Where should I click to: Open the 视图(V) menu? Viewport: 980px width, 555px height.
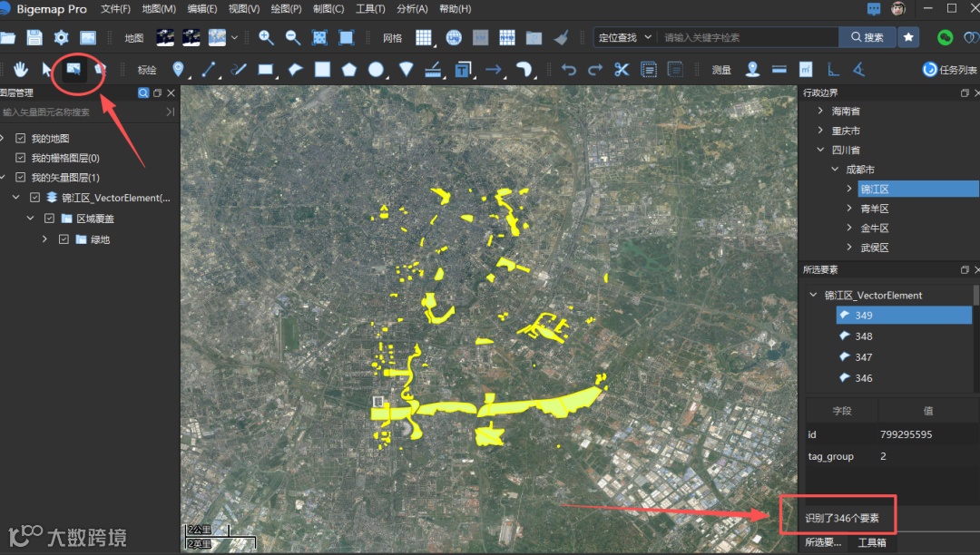[244, 9]
